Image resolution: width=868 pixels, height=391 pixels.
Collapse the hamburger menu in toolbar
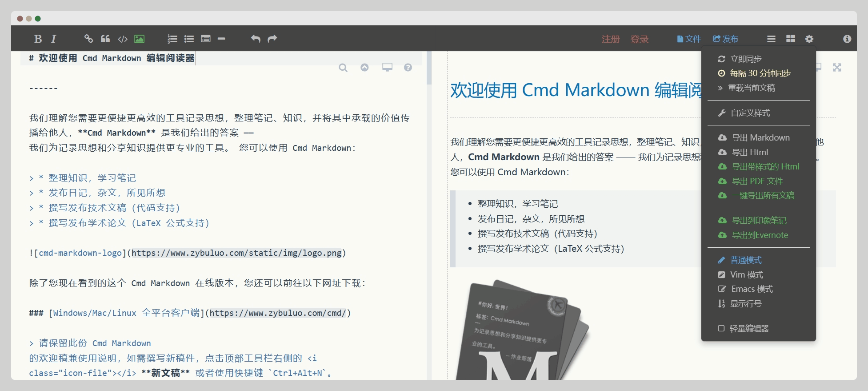[771, 39]
